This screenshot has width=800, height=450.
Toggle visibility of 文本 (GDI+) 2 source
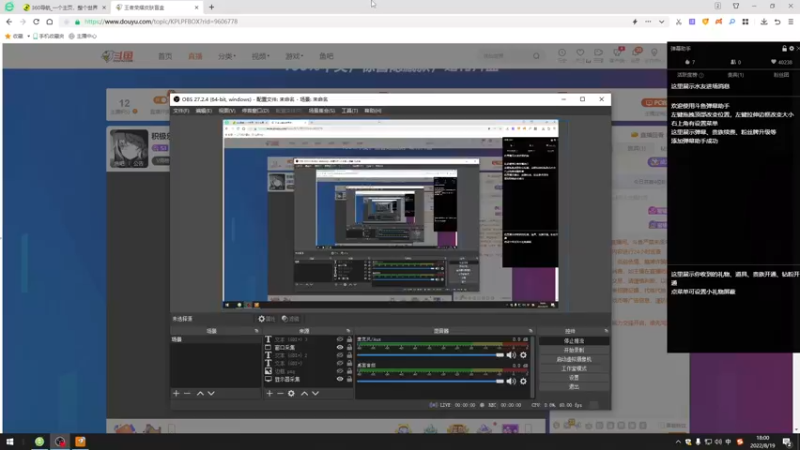click(340, 355)
